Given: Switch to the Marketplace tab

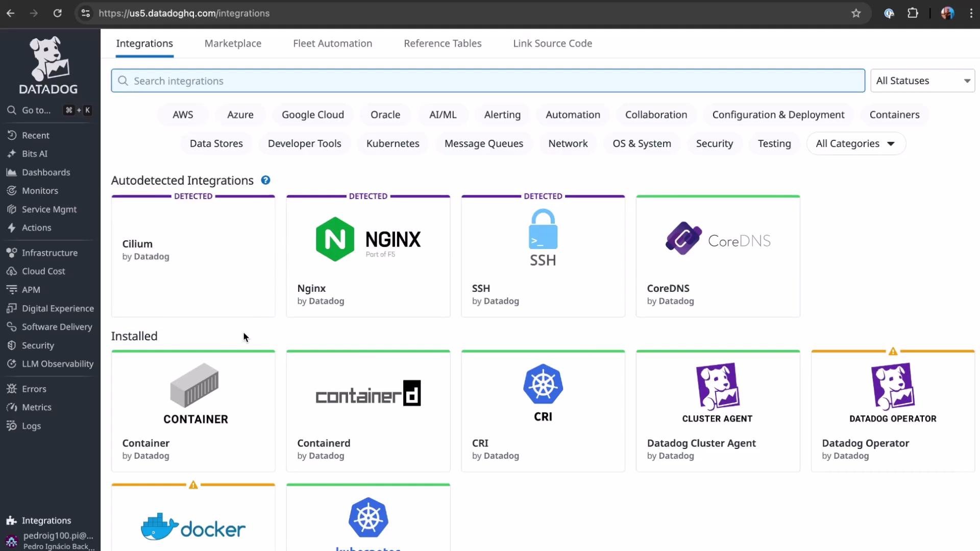Looking at the screenshot, I should click(233, 43).
